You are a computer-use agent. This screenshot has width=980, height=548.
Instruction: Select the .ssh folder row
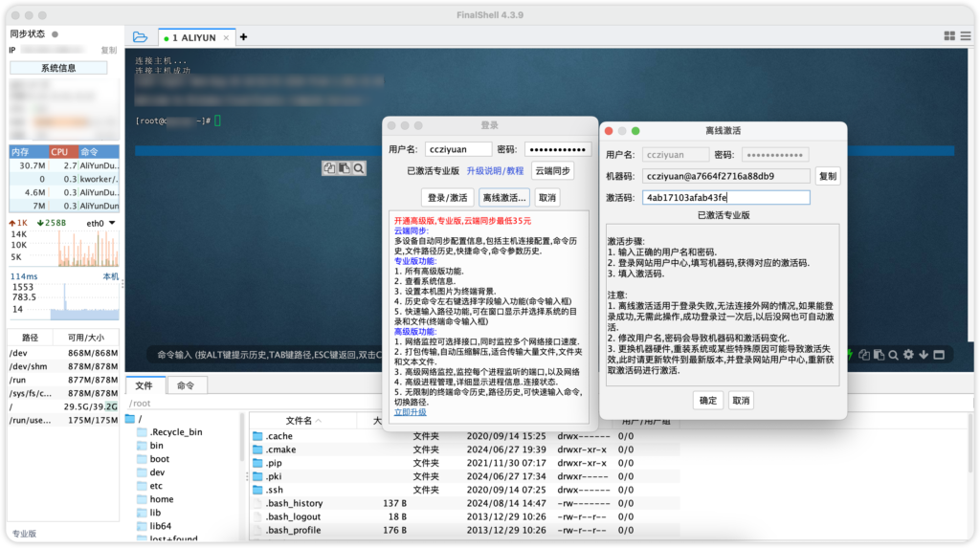466,490
